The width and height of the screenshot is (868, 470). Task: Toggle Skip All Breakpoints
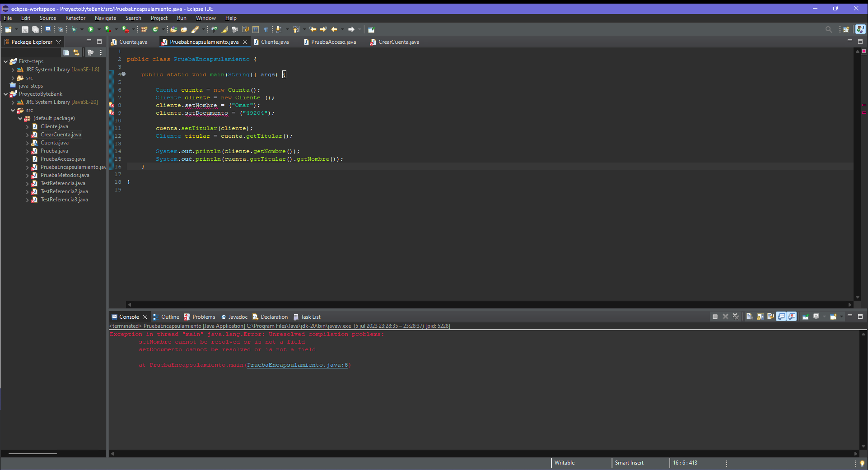pyautogui.click(x=61, y=29)
